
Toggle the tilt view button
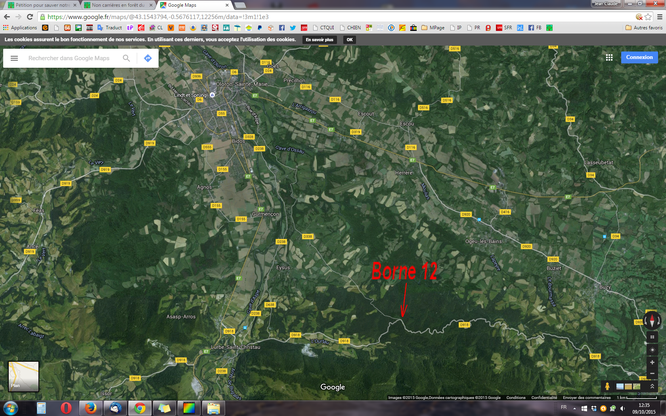click(652, 337)
